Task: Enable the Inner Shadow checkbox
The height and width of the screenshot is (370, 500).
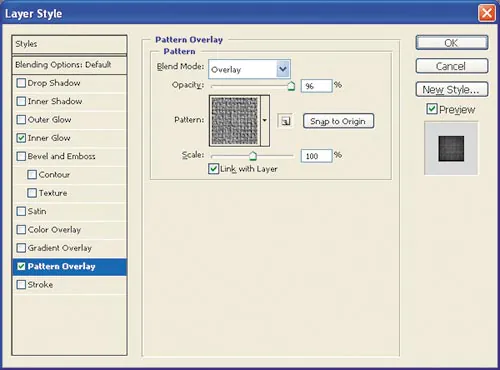Action: 21,101
